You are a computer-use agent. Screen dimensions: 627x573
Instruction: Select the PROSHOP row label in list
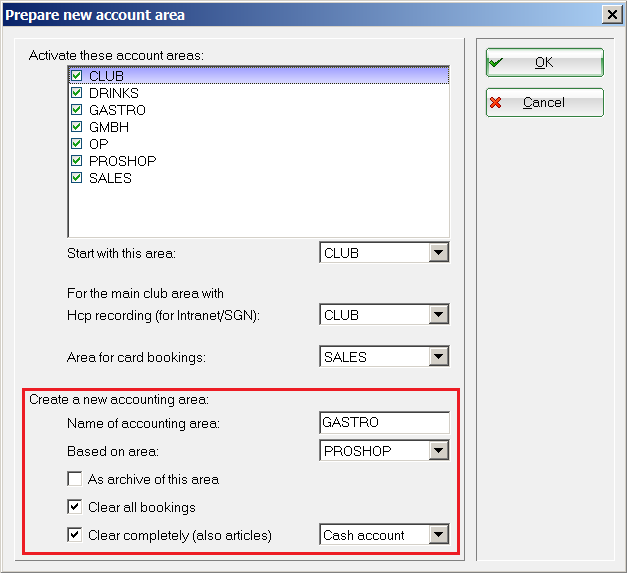(122, 161)
